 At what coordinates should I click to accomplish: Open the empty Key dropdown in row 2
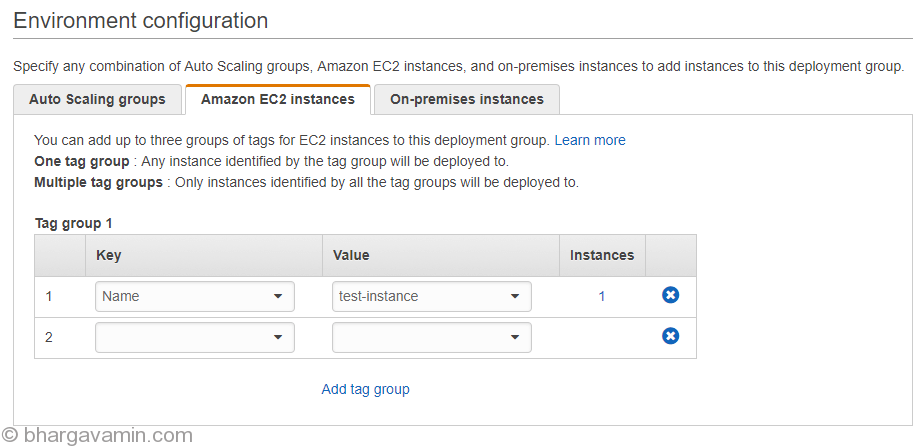click(x=195, y=337)
